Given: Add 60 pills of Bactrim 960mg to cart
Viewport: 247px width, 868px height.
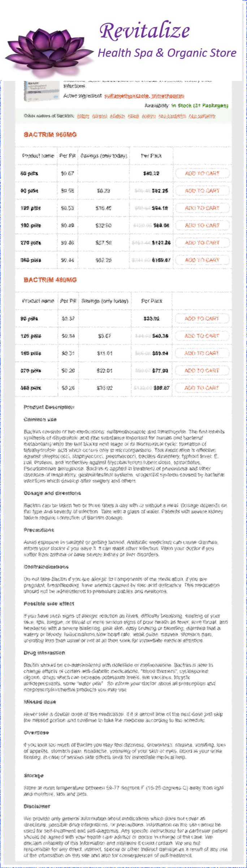Looking at the screenshot, I should [x=202, y=173].
